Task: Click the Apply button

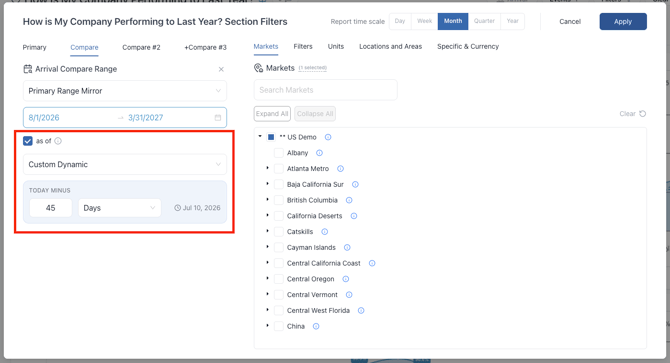Action: coord(623,21)
